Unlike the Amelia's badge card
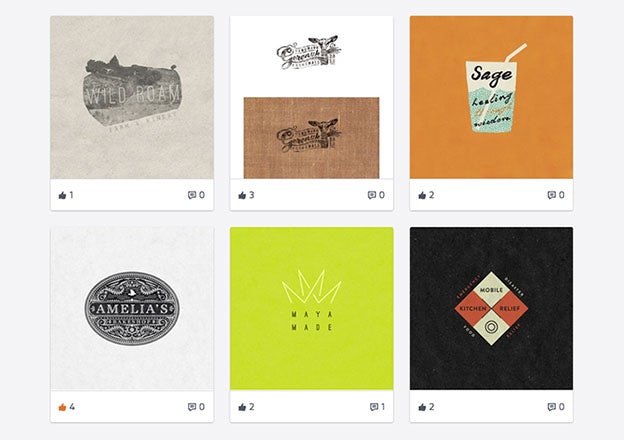624x440 pixels. coord(62,407)
